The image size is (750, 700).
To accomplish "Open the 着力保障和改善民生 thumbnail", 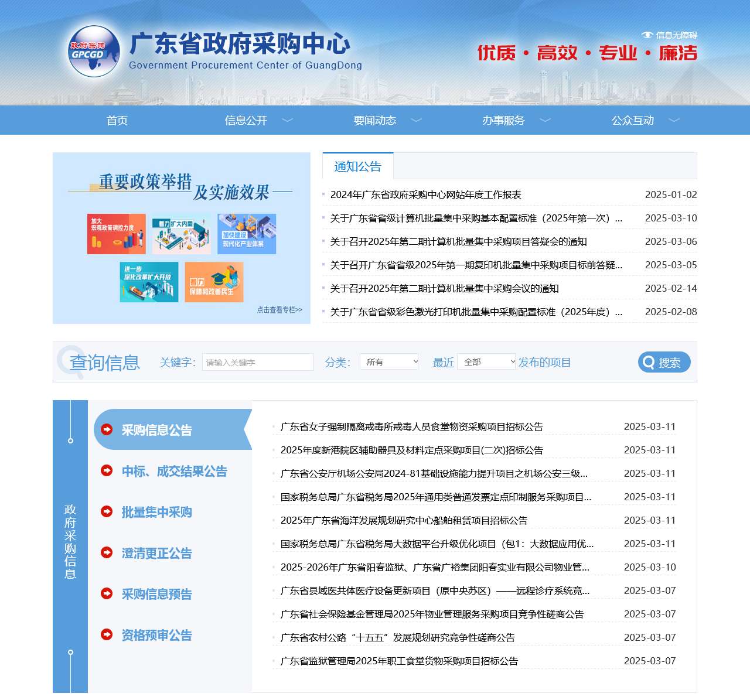I will 214,282.
